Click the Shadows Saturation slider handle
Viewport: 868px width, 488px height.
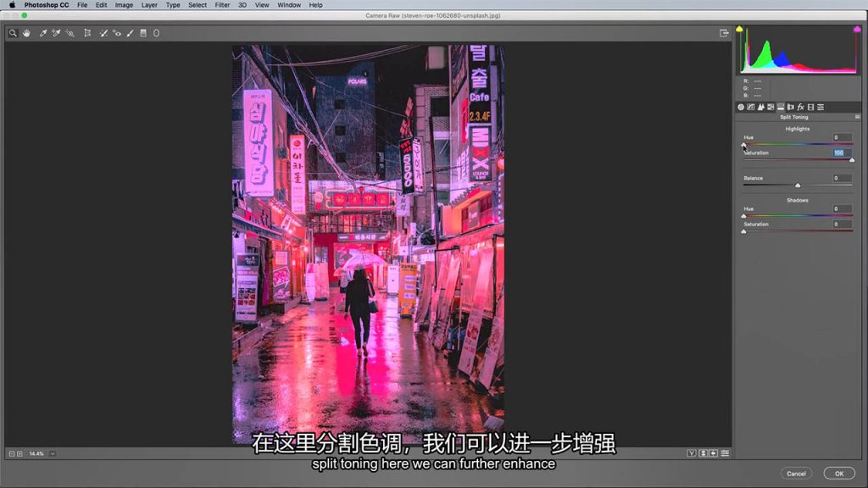[x=743, y=232]
